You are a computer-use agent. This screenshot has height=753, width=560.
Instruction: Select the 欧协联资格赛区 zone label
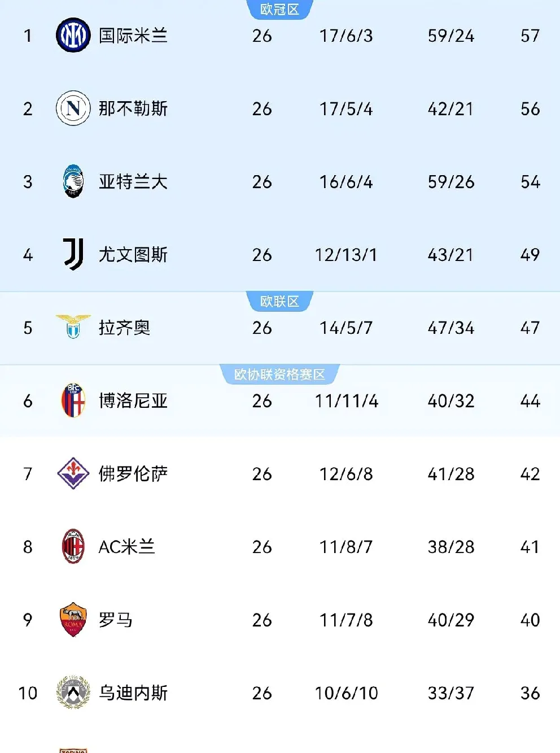(x=279, y=375)
